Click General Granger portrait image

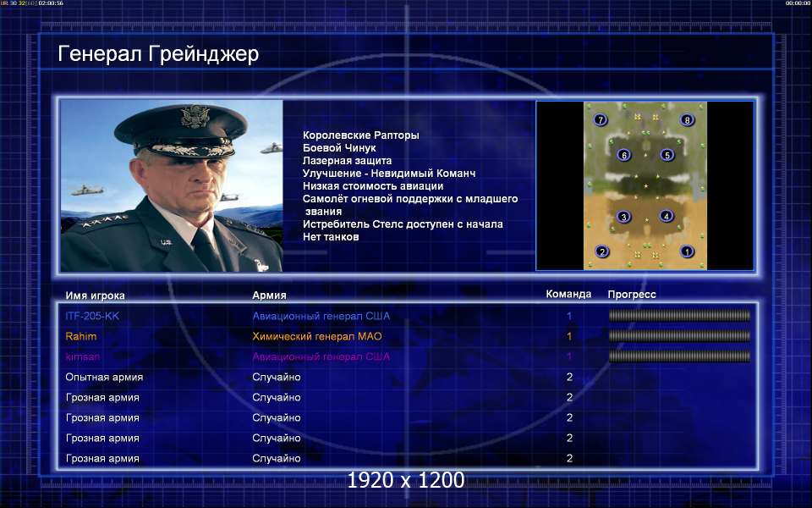tap(172, 185)
